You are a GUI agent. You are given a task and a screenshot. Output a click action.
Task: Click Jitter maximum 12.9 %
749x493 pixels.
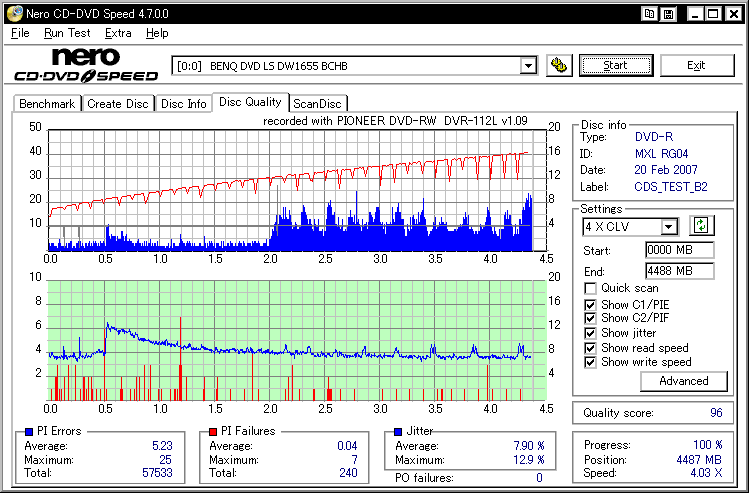529,460
